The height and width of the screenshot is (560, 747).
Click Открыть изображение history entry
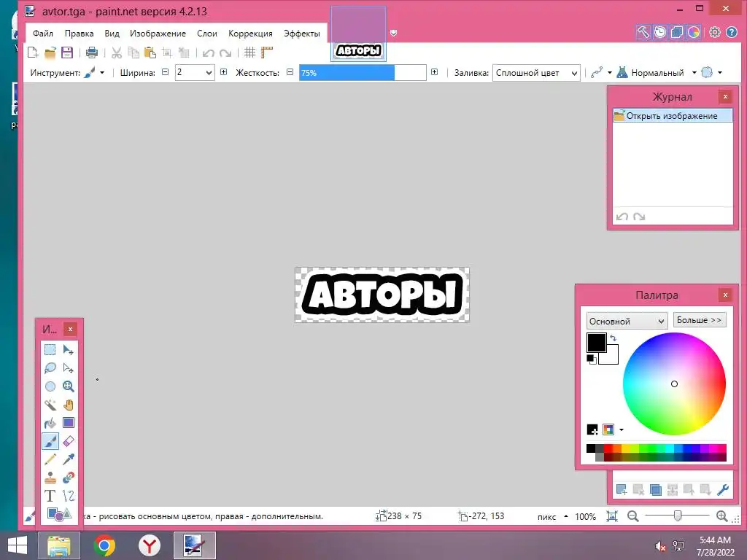(672, 116)
